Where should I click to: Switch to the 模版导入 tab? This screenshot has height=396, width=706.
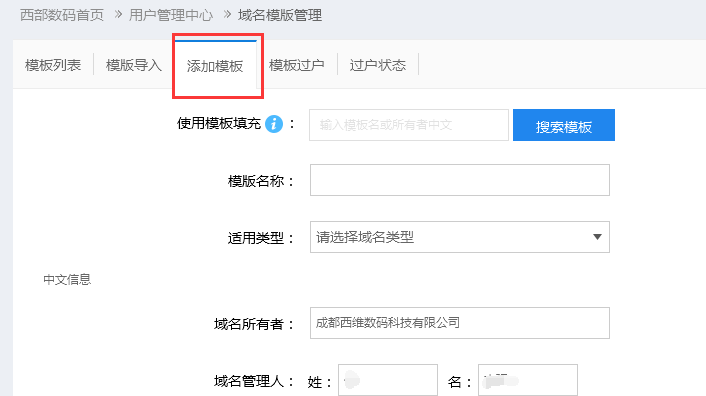133,65
